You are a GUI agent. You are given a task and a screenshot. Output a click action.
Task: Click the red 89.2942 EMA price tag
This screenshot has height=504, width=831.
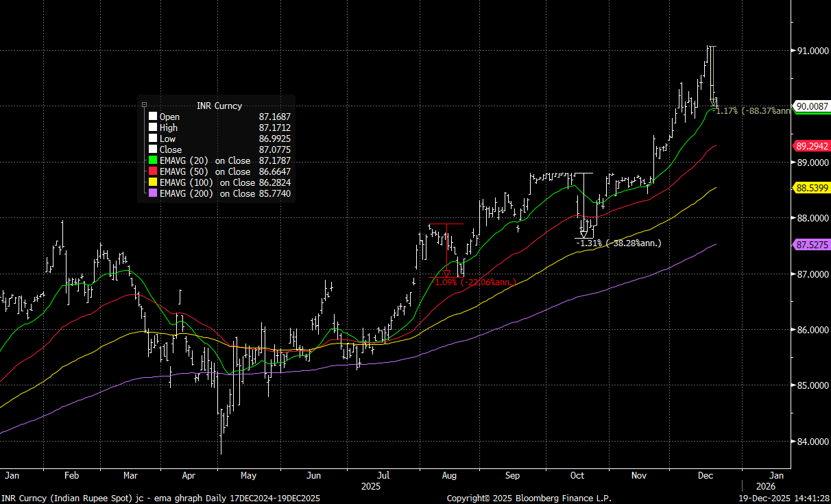click(812, 146)
